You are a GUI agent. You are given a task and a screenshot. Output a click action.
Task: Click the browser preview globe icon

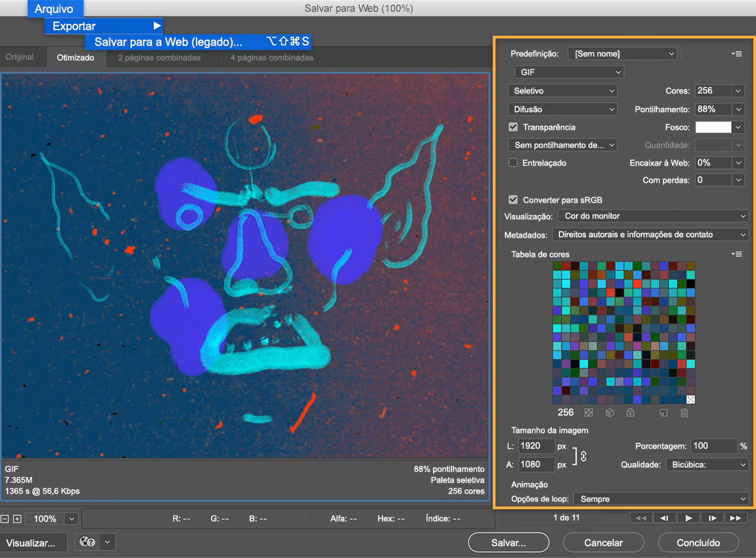pos(87,542)
